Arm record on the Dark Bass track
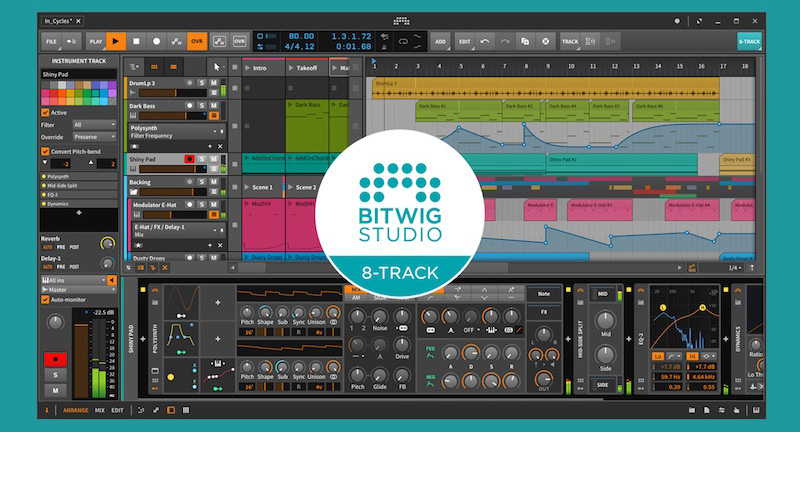This screenshot has width=800, height=500. (x=189, y=106)
